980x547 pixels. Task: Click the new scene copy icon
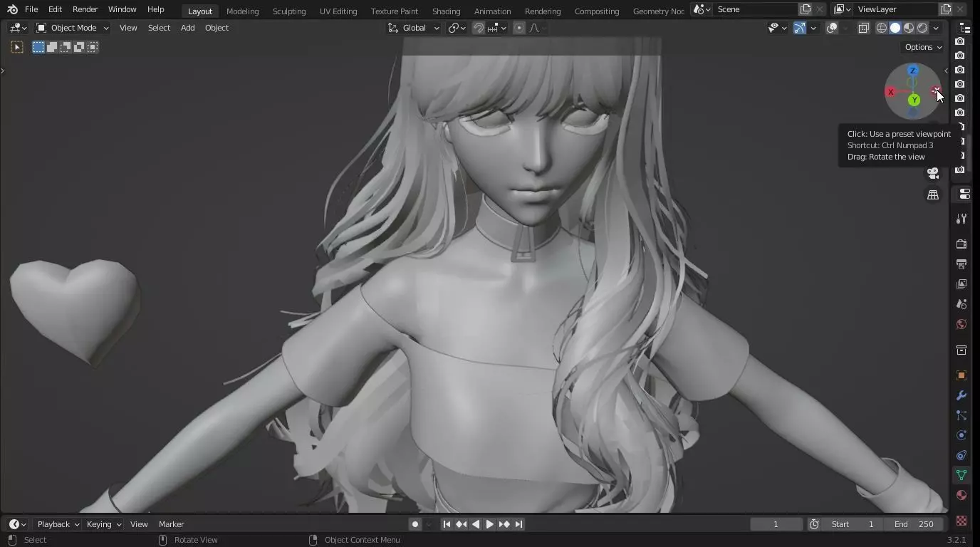pos(806,9)
